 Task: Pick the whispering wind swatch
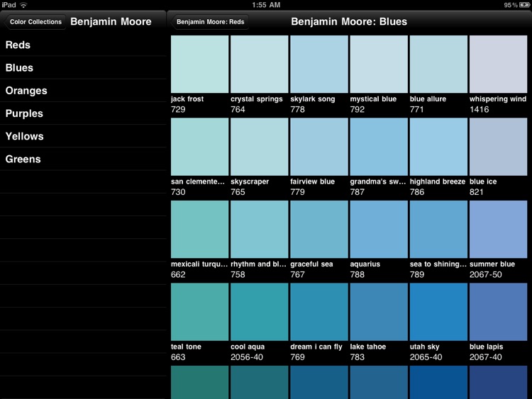click(498, 64)
